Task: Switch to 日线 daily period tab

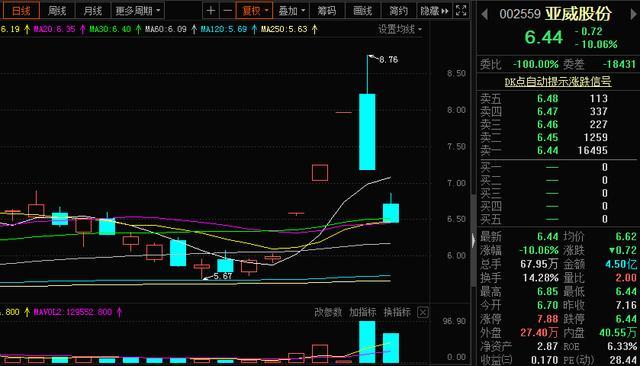Action: coord(21,11)
